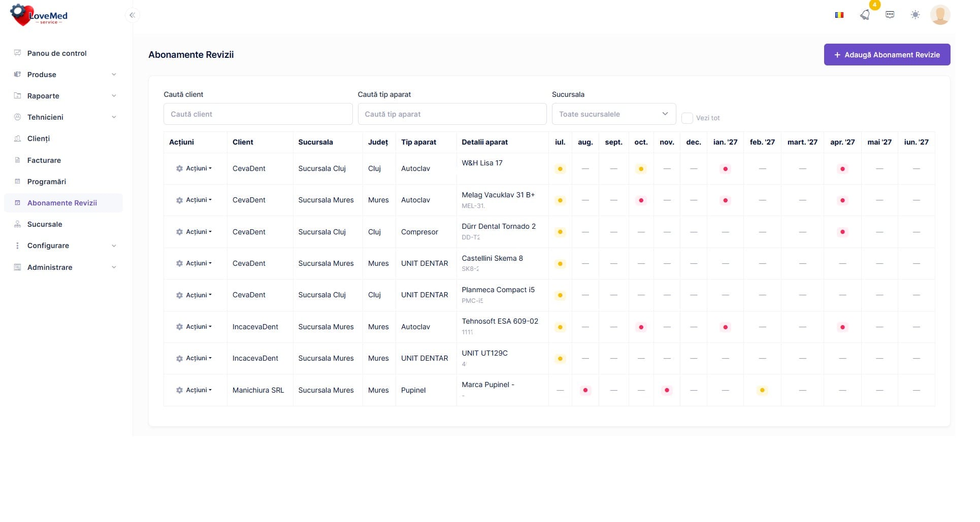The height and width of the screenshot is (522, 980).
Task: Go to Programări in the sidebar
Action: point(47,182)
